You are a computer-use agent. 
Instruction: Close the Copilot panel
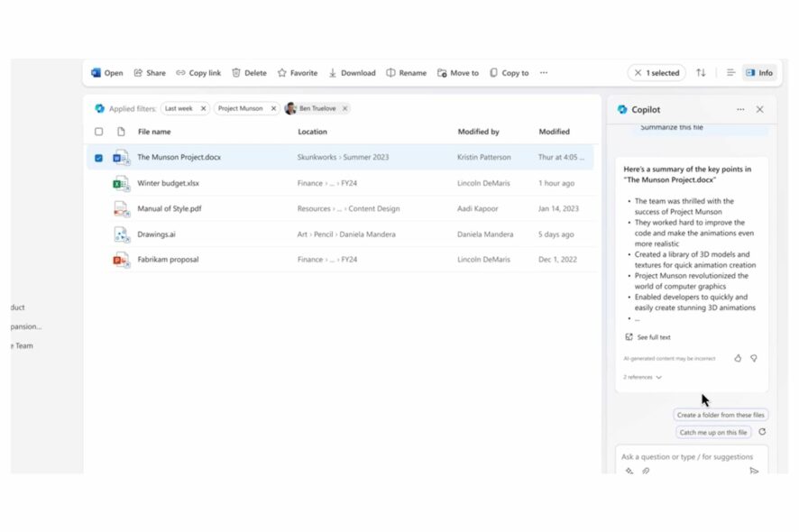759,110
